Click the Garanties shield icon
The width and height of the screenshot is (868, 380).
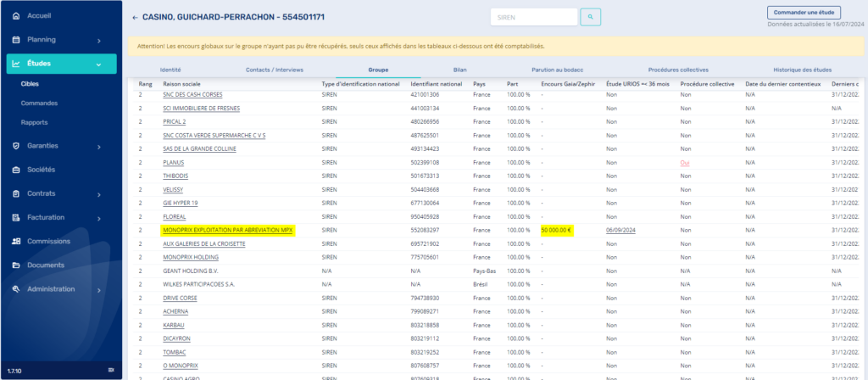[x=16, y=146]
